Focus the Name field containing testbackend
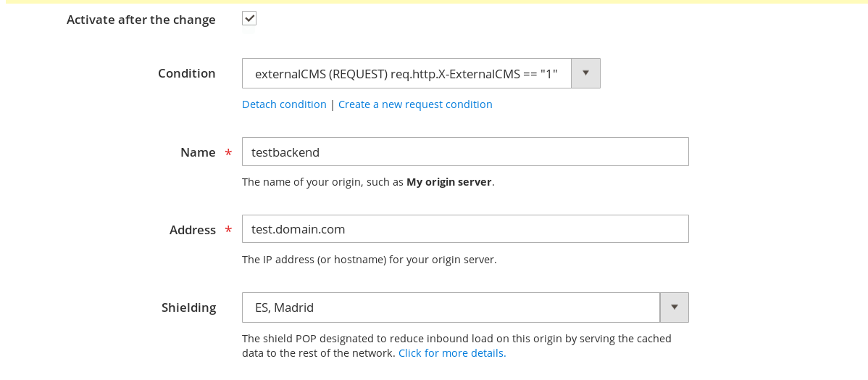The height and width of the screenshot is (380, 868). point(464,152)
